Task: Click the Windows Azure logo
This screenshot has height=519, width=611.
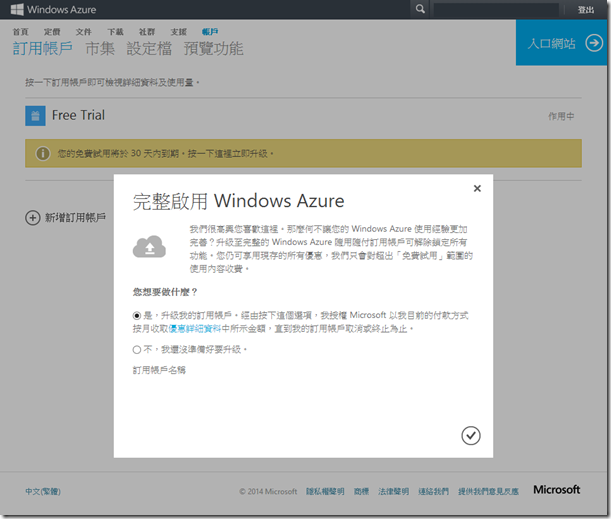Action: click(53, 9)
